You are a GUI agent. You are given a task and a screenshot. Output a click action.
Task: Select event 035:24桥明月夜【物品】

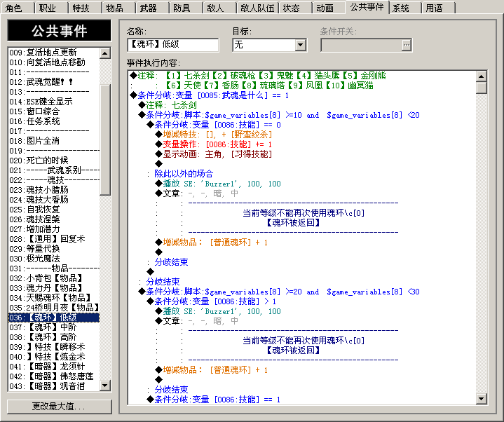[x=54, y=308]
